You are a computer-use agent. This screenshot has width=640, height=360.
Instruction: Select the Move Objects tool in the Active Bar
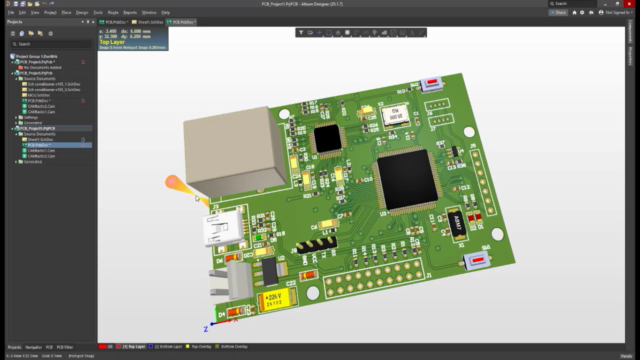pos(320,33)
